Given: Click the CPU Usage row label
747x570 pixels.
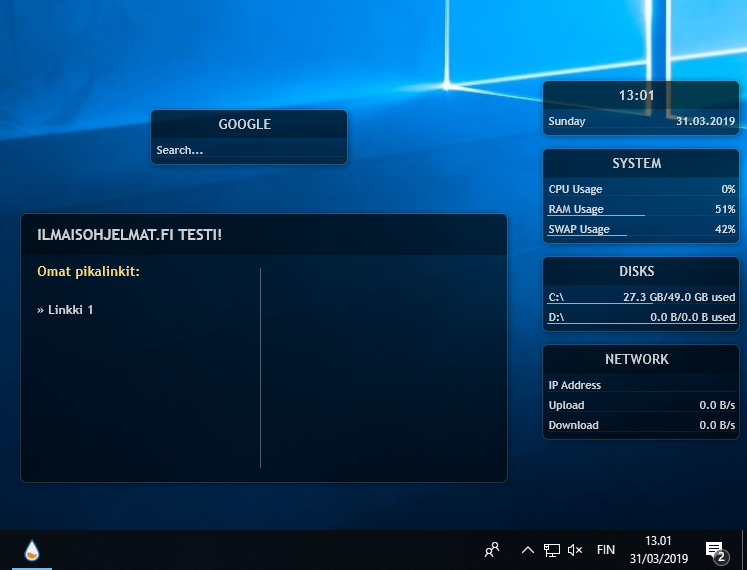Looking at the screenshot, I should 575,189.
